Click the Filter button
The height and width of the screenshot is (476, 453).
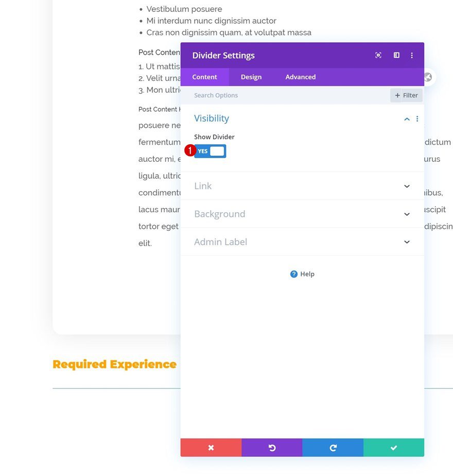pyautogui.click(x=406, y=95)
